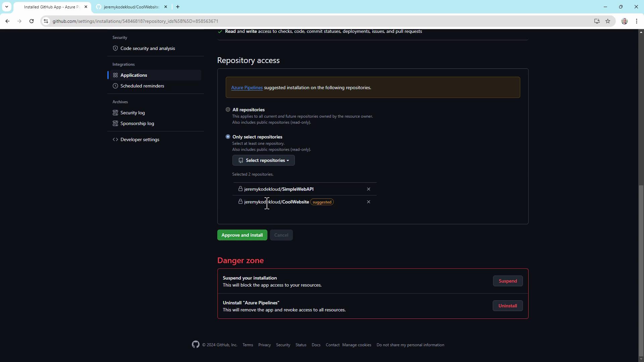Click the lock icon beside CoolWebsite
Screen dimensions: 644x362
[240, 201]
